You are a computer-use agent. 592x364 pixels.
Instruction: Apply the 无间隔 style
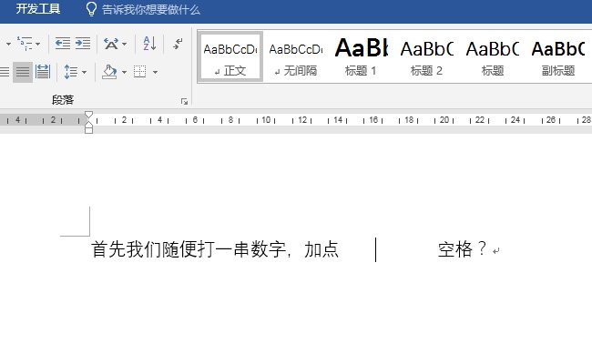tap(296, 56)
